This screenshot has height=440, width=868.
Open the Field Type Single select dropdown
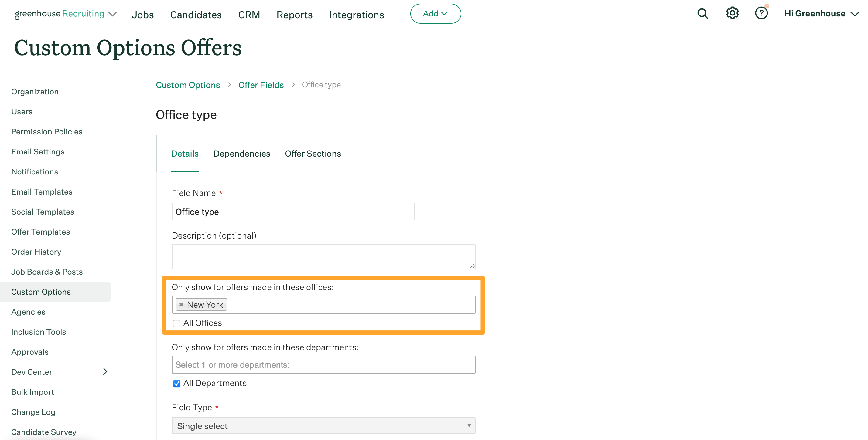[323, 425]
